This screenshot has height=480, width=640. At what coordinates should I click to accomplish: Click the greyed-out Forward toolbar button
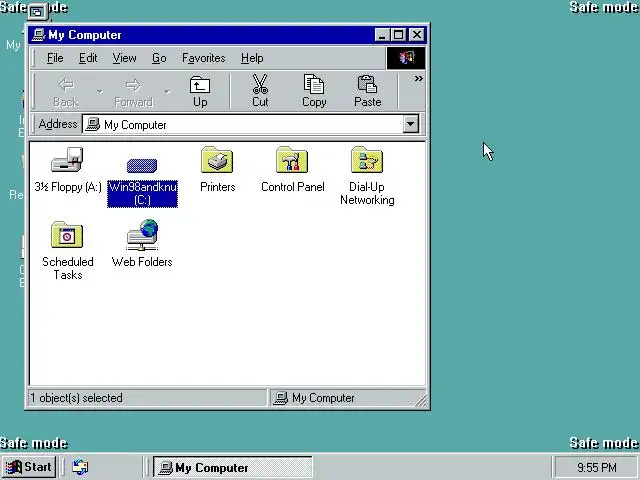(133, 91)
